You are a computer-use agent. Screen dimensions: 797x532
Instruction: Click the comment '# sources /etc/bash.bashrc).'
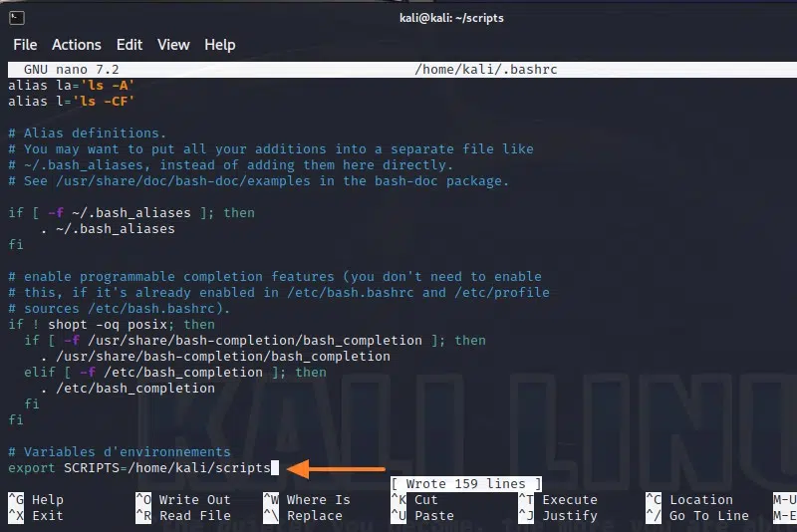coord(119,309)
